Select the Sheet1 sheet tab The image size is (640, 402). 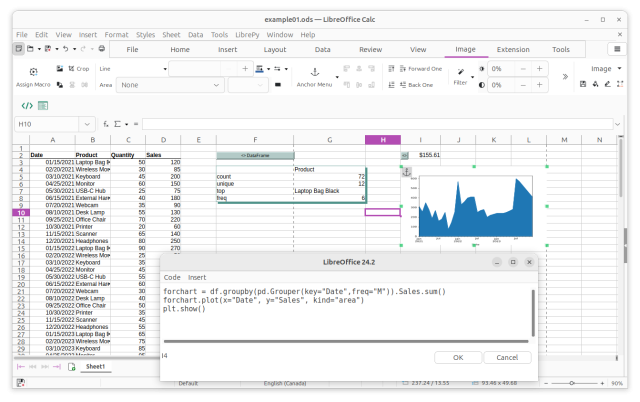(x=96, y=367)
